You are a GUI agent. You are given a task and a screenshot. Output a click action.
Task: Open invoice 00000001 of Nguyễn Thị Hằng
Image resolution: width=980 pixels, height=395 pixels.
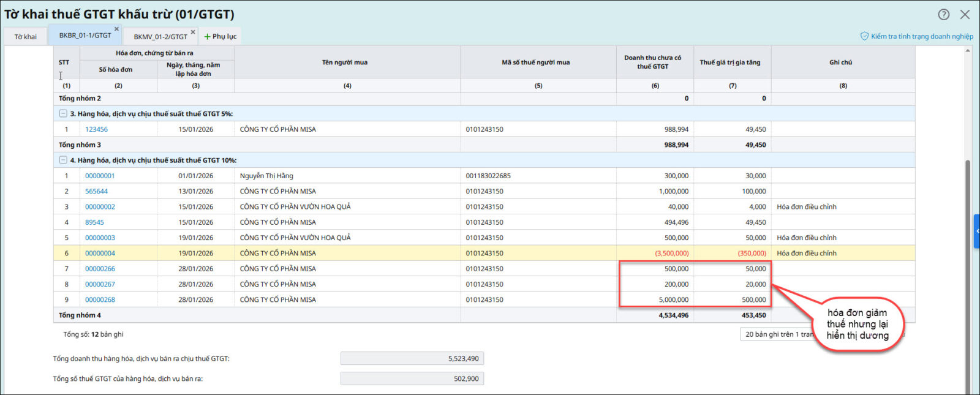click(100, 176)
